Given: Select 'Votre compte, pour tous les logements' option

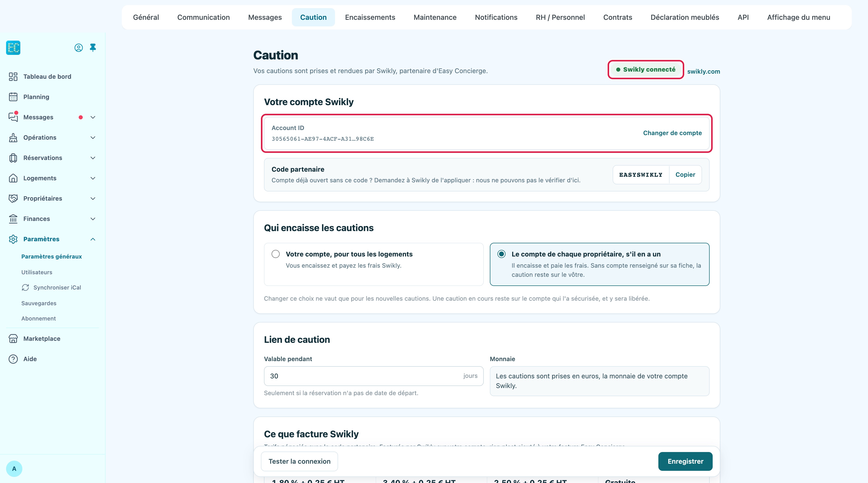Looking at the screenshot, I should (x=374, y=264).
